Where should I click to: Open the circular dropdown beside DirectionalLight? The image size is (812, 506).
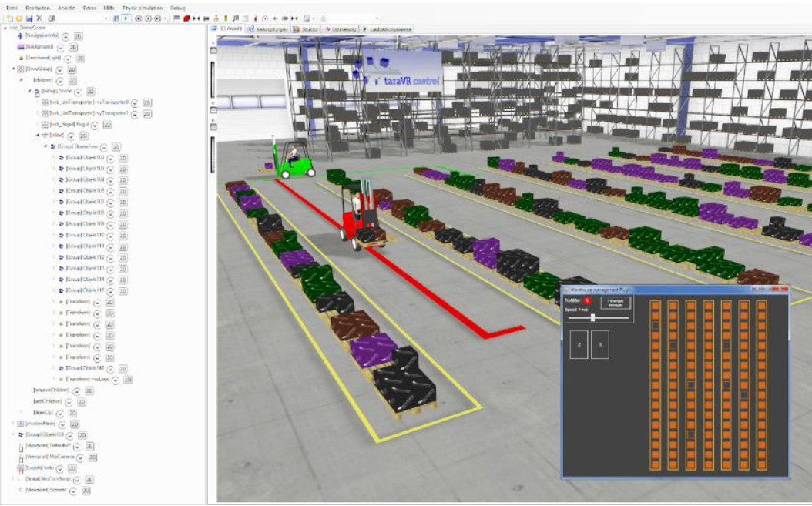[x=69, y=58]
